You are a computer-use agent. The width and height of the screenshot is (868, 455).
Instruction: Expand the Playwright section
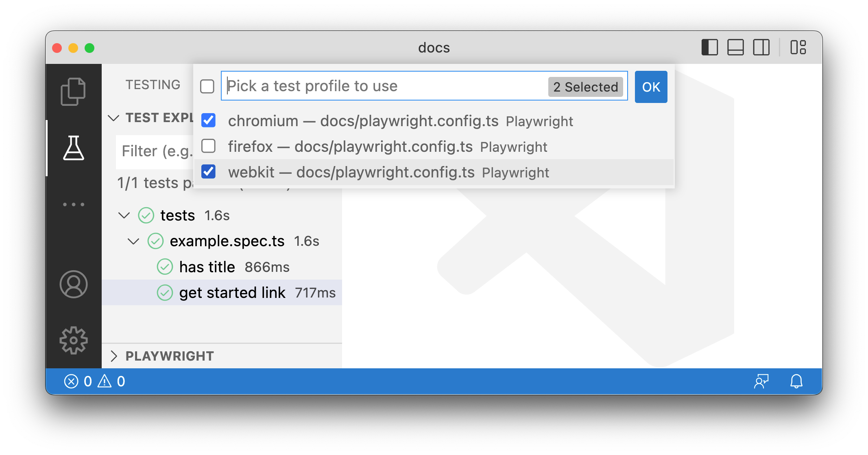tap(114, 356)
